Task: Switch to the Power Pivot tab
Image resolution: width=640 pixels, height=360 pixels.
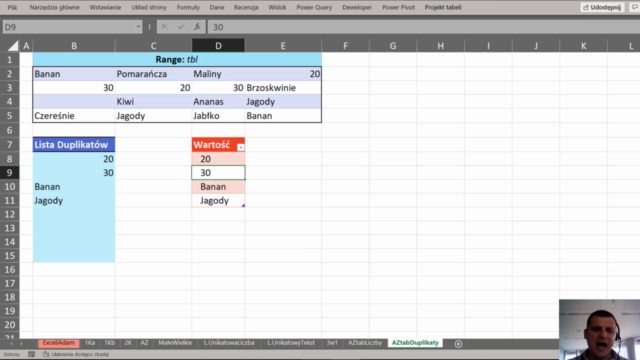Action: pos(398,7)
